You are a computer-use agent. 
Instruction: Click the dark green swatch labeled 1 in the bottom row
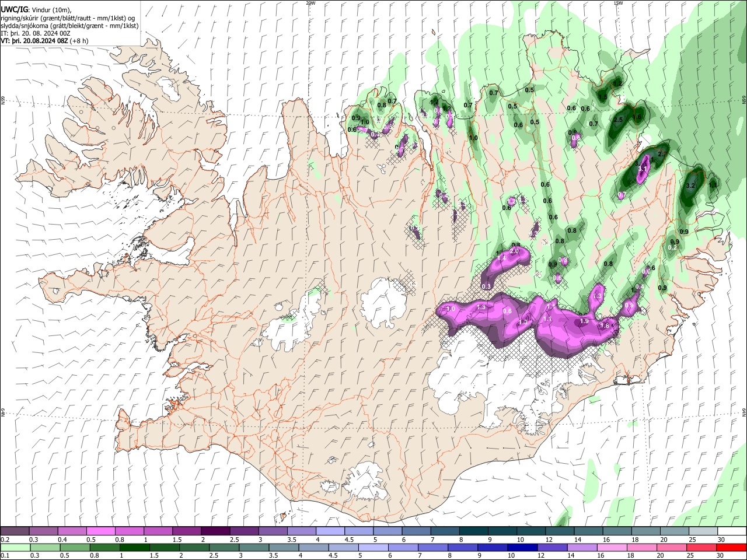click(135, 547)
